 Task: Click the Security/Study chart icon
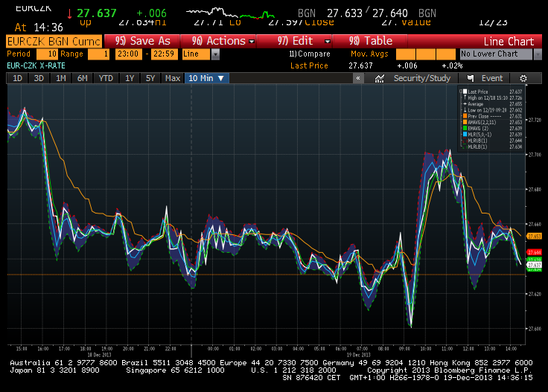pyautogui.click(x=379, y=78)
